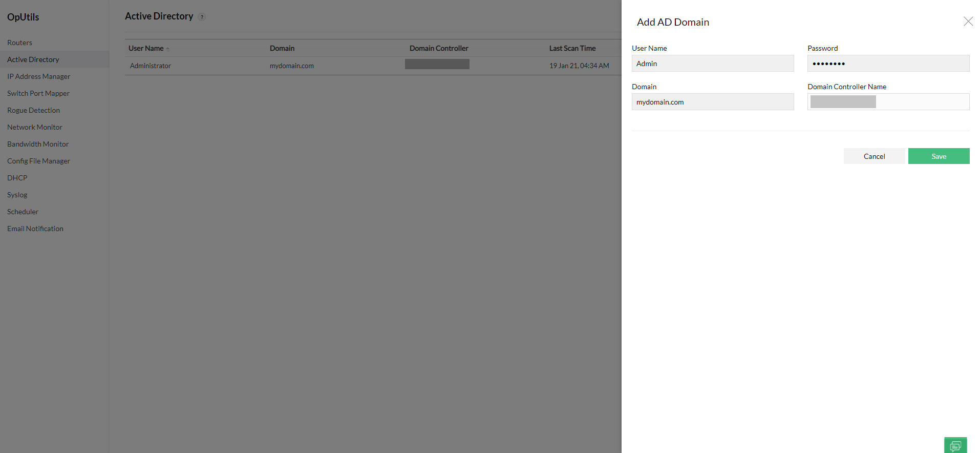
Task: Focus the User Name input field
Action: coord(713,64)
